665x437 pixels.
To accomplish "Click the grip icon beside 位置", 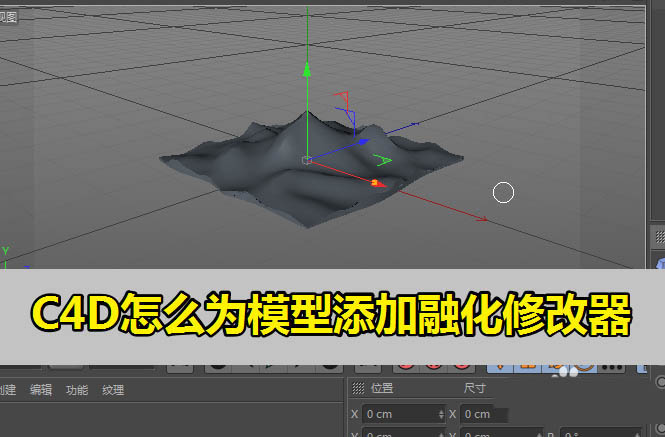I will [x=358, y=388].
